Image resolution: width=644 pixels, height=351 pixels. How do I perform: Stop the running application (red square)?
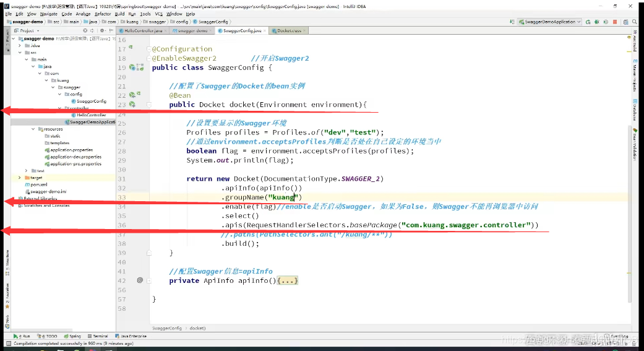(x=615, y=22)
